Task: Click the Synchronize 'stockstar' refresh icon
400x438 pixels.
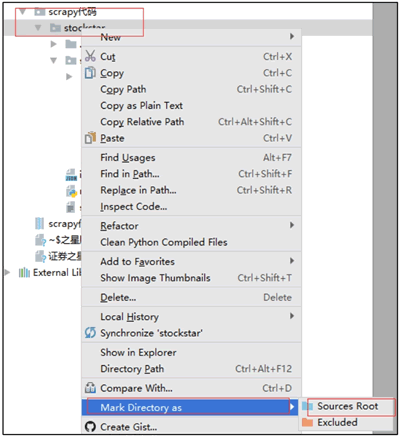Action: pyautogui.click(x=90, y=333)
